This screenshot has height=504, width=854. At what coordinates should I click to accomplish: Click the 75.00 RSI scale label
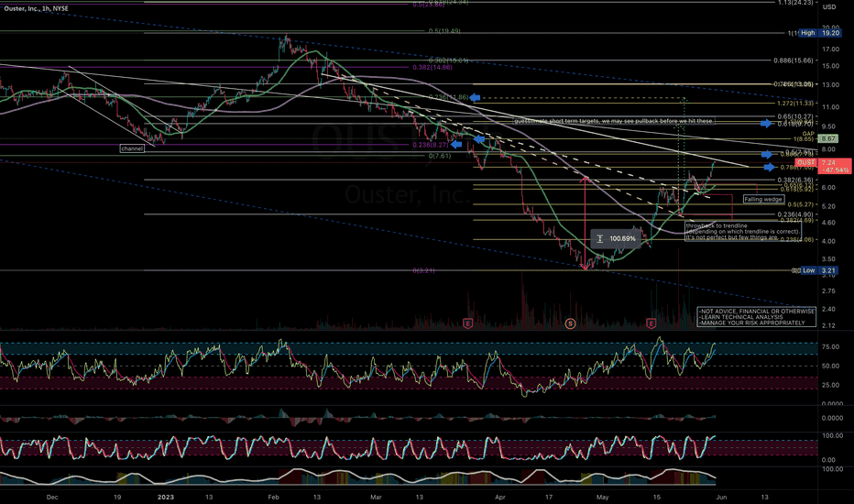(x=830, y=347)
